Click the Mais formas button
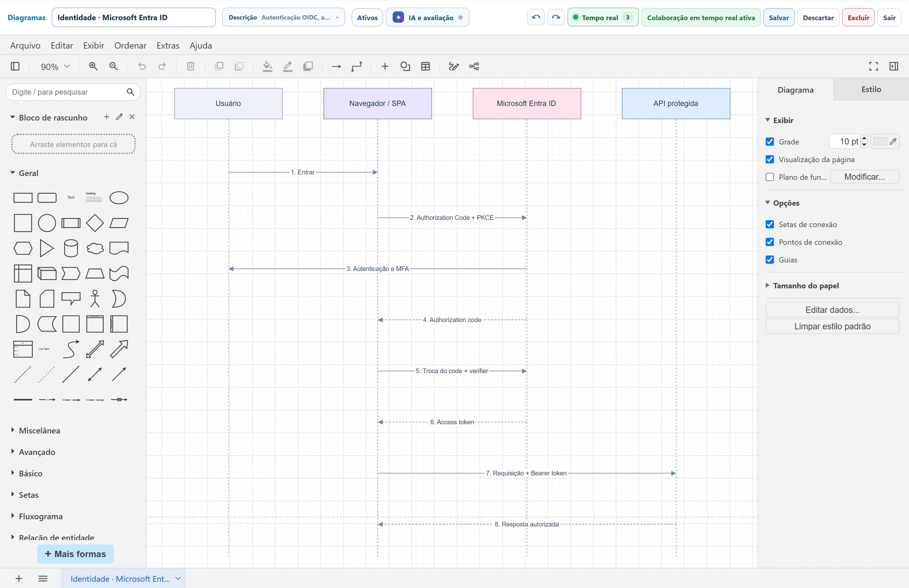 pos(75,554)
